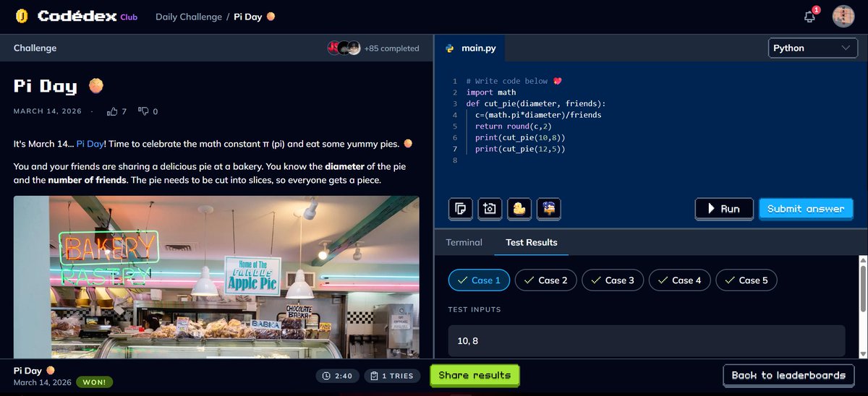Image resolution: width=868 pixels, height=396 pixels.
Task: Copy code with the copy icon
Action: (x=460, y=209)
